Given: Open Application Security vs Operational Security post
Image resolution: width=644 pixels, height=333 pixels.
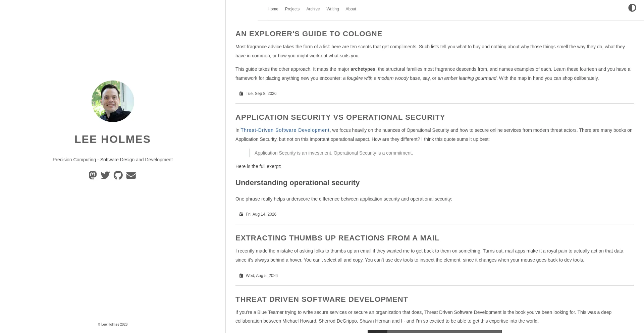Looking at the screenshot, I should [340, 117].
